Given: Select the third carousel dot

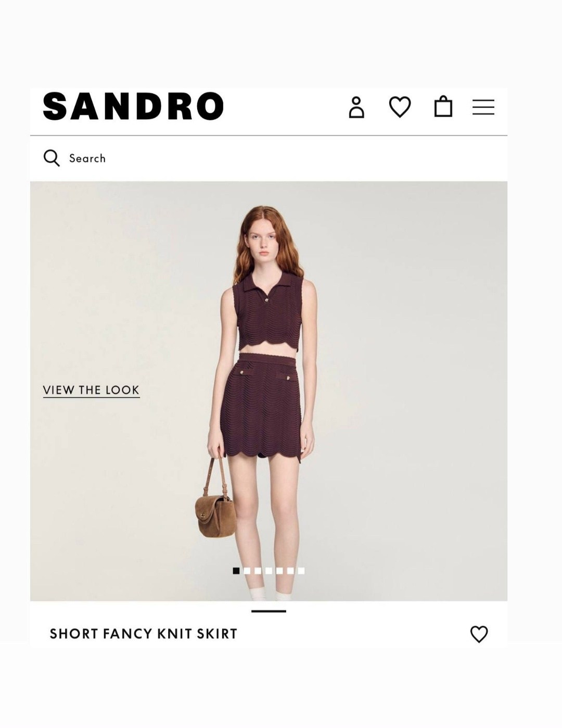Looking at the screenshot, I should pyautogui.click(x=258, y=571).
